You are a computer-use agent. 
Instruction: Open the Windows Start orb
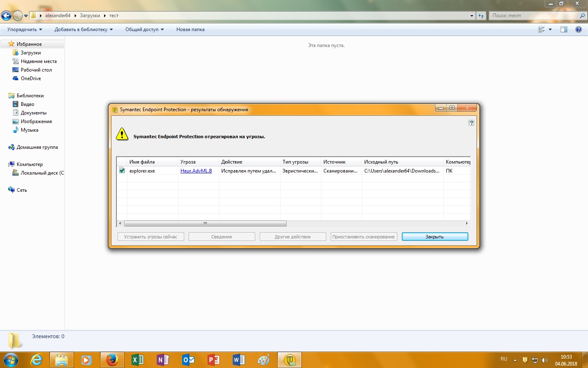pos(11,360)
